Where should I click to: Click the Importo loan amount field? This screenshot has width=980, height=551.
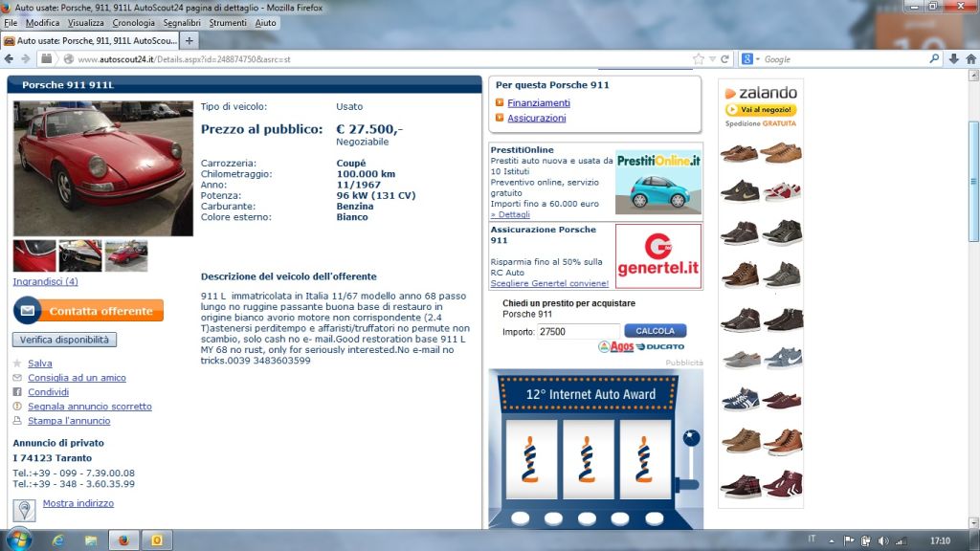click(578, 331)
